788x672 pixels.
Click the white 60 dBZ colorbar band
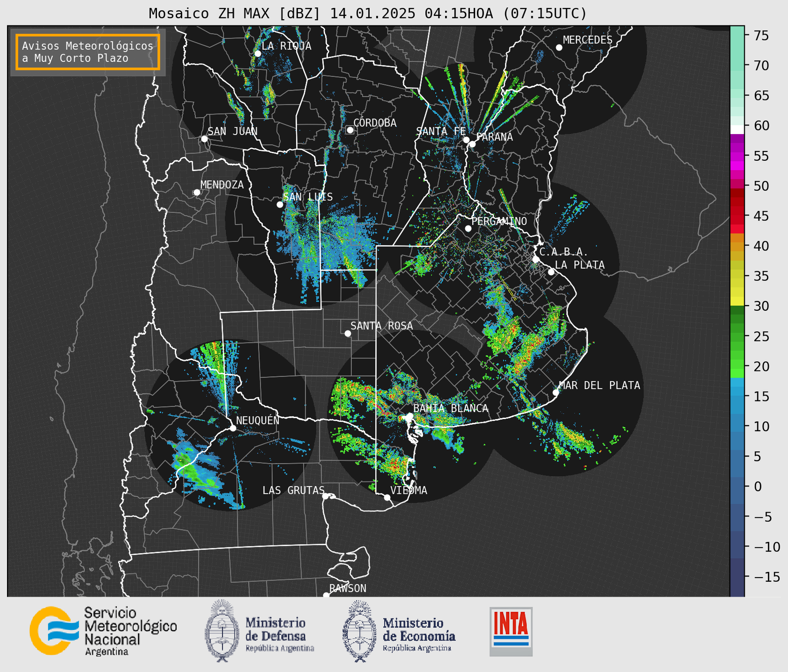pos(737,129)
